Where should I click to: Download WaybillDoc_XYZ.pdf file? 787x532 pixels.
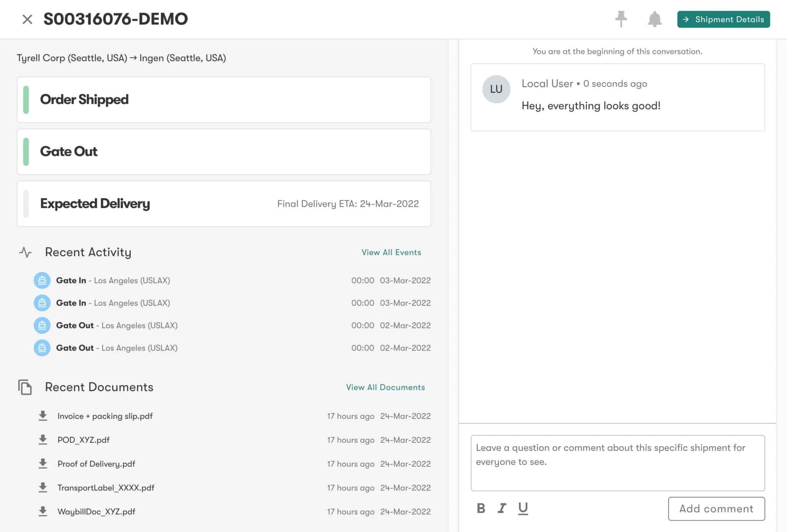click(x=43, y=511)
